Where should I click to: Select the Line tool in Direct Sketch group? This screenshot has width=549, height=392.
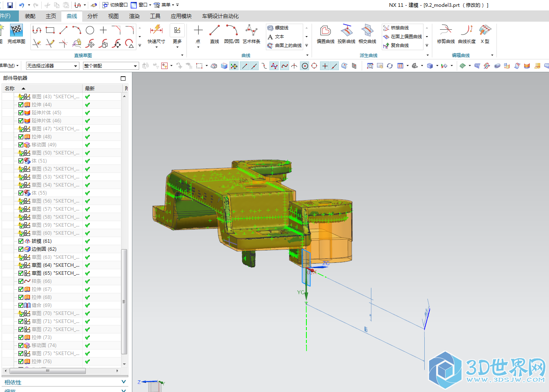63,30
